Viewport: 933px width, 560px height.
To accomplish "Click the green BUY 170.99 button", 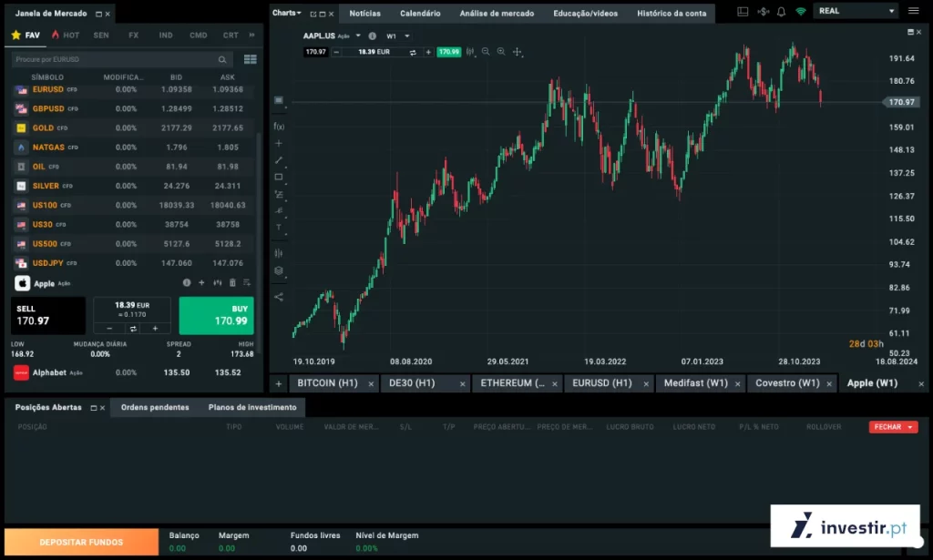I will coord(216,315).
